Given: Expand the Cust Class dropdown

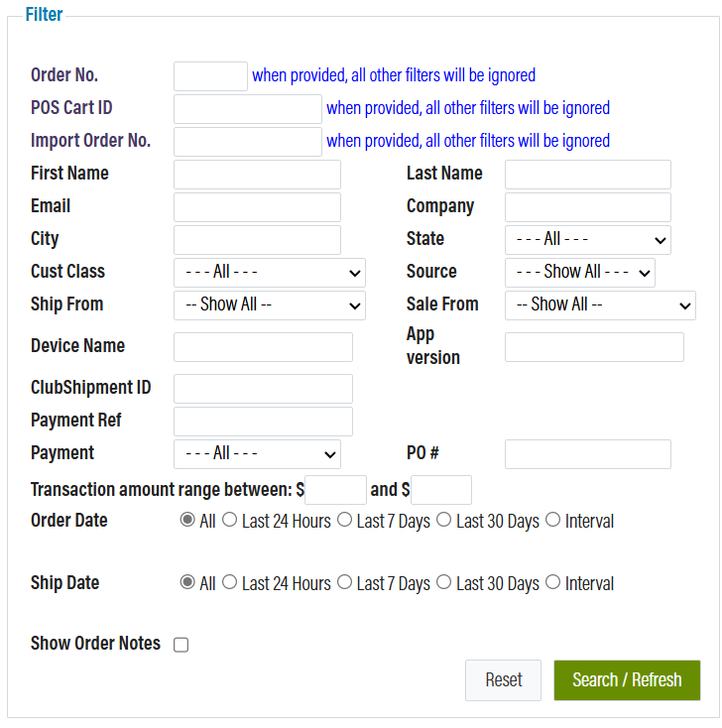Looking at the screenshot, I should coord(269,273).
